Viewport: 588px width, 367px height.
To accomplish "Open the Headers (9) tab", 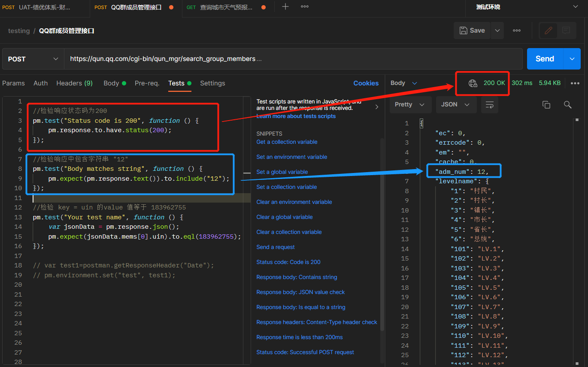I will (75, 83).
